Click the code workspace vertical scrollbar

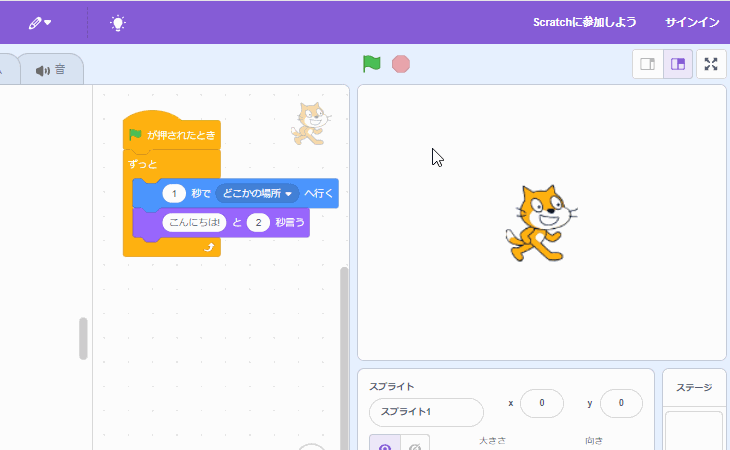(x=344, y=358)
